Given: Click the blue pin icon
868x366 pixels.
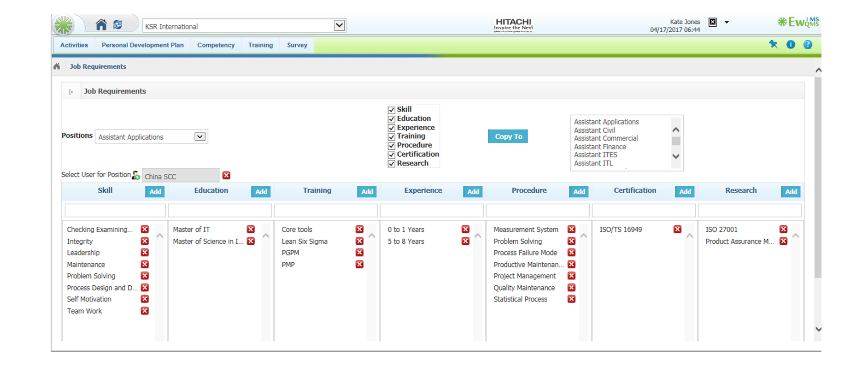Looking at the screenshot, I should coord(773,44).
